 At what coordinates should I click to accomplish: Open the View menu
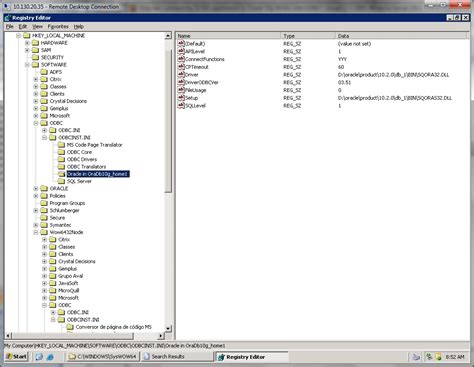(x=37, y=26)
